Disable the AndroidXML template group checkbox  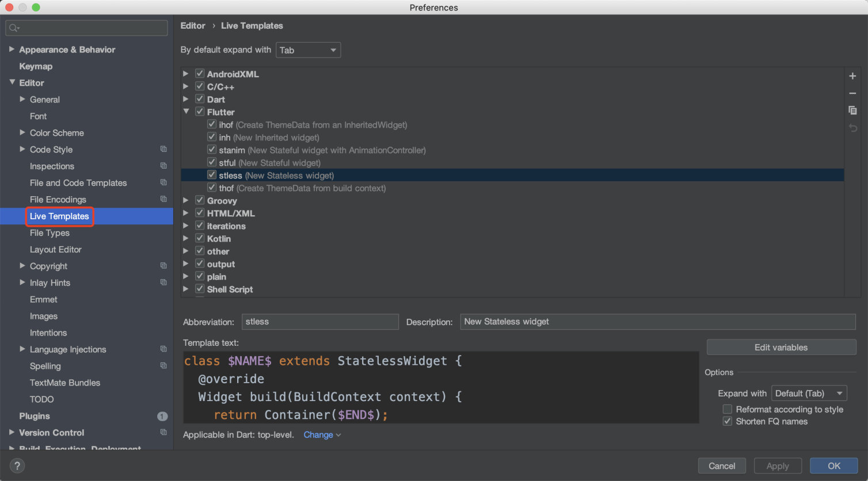click(200, 74)
